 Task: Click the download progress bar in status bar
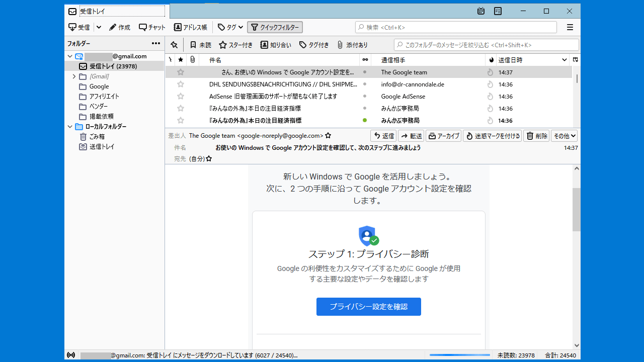click(x=460, y=355)
